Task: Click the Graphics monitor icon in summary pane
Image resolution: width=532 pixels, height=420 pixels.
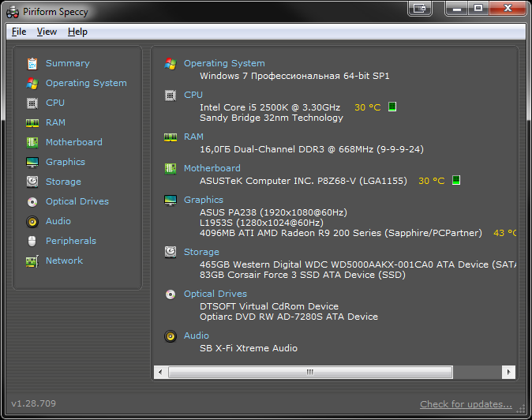Action: pos(170,201)
